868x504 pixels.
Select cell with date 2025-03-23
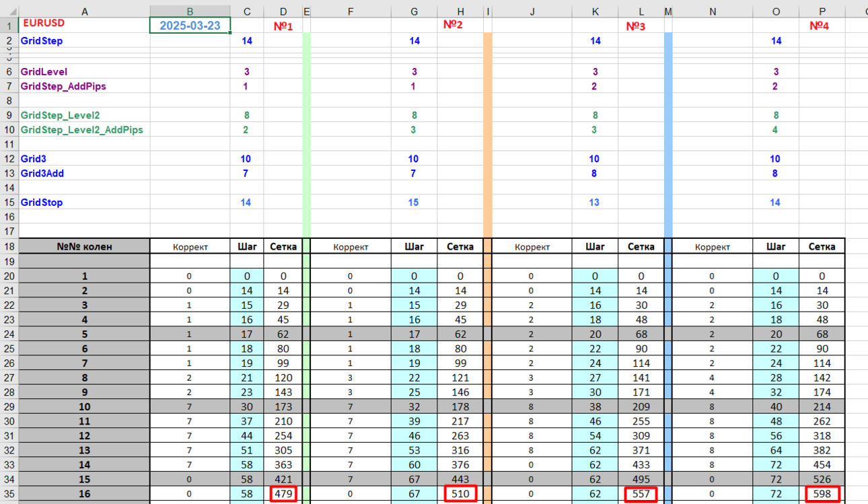(x=190, y=26)
